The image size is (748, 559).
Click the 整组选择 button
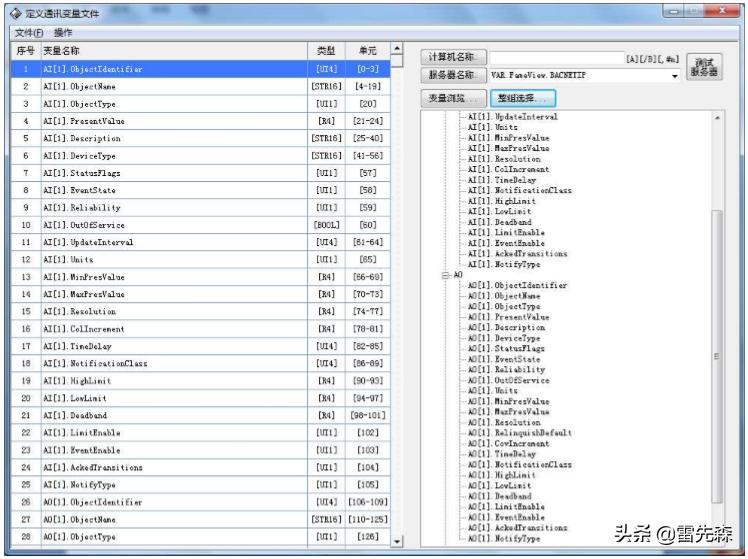[x=523, y=98]
